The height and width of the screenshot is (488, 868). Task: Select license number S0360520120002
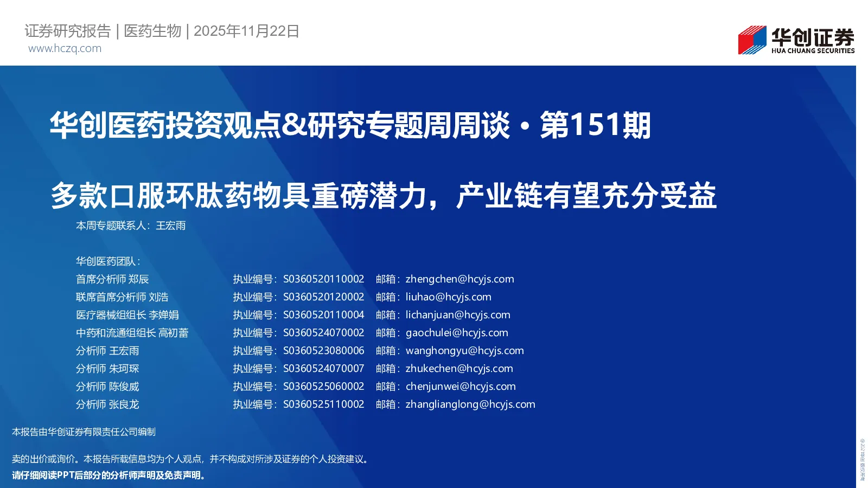[x=323, y=297]
